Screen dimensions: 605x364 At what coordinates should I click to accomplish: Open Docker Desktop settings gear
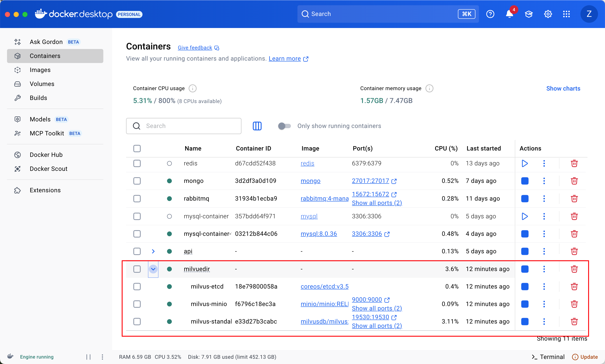(548, 14)
